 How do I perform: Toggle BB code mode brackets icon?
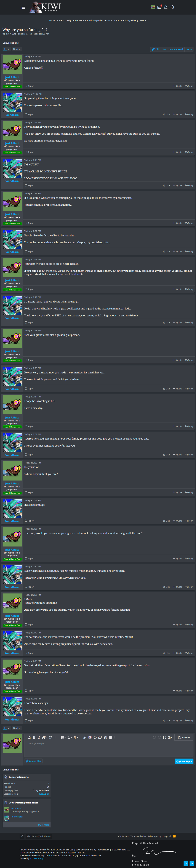(164, 737)
